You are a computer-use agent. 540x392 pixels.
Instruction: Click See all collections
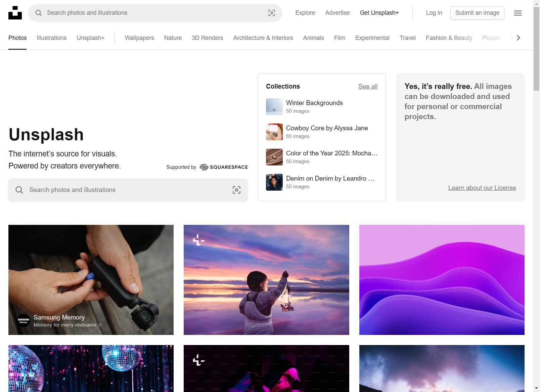coord(368,87)
